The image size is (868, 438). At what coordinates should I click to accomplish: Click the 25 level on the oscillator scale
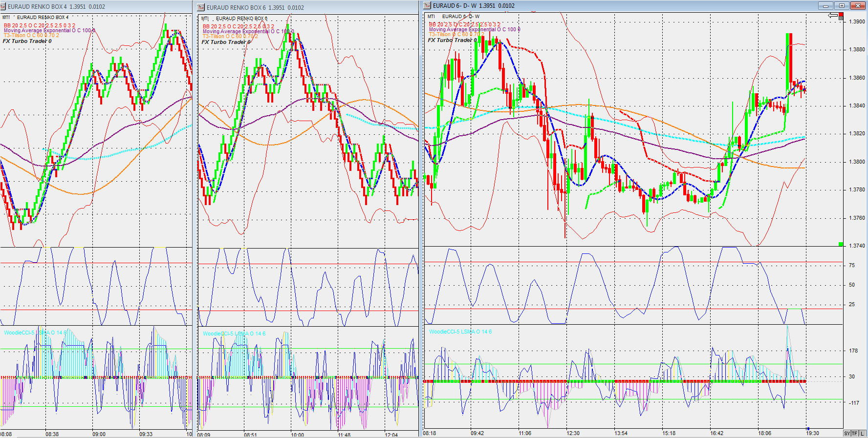(852, 304)
